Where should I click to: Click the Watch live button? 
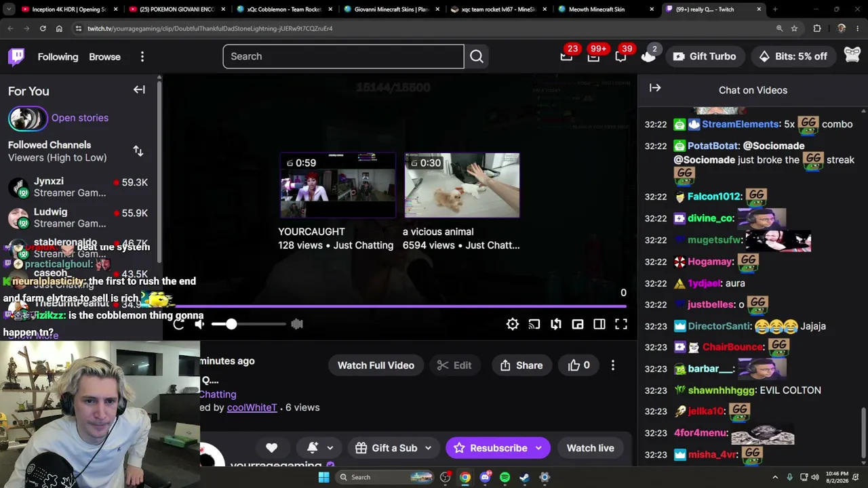pos(591,448)
